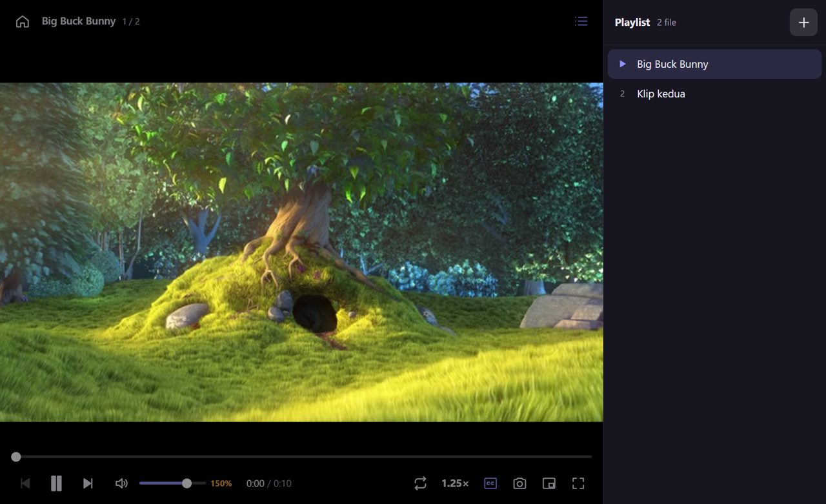The image size is (826, 504).
Task: Toggle the playlist panel list icon
Action: coord(581,21)
